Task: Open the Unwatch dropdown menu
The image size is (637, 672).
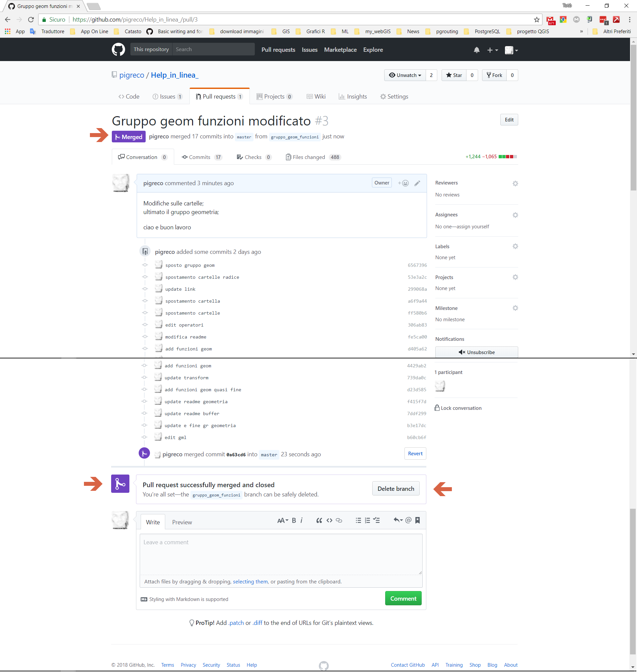Action: click(x=405, y=75)
